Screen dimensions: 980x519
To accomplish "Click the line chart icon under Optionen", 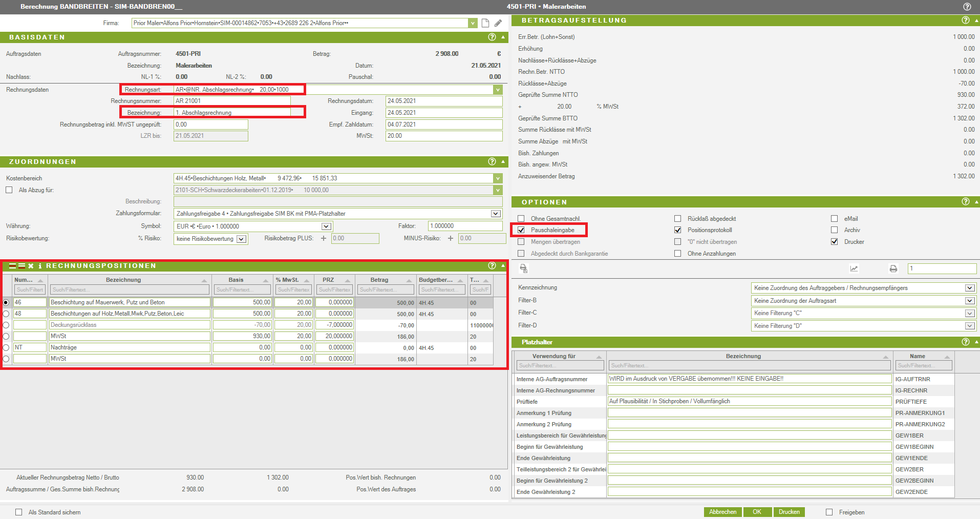I will (854, 268).
